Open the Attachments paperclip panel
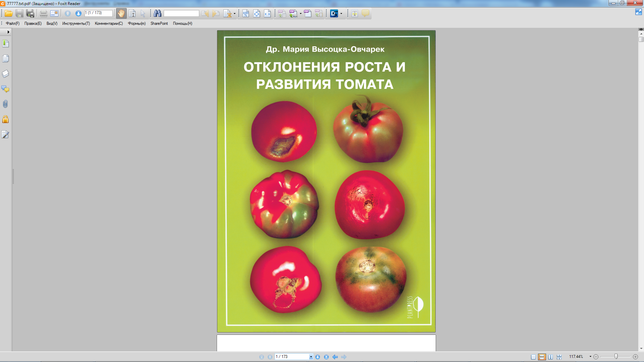The image size is (644, 362). 5,104
